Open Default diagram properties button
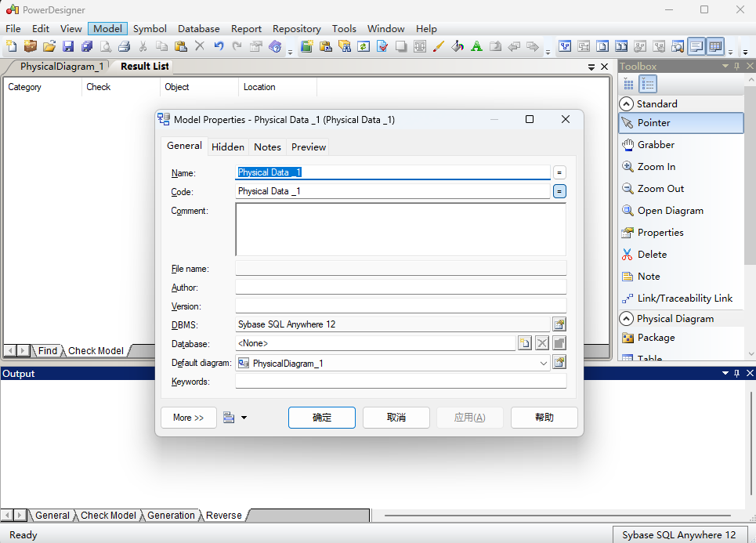This screenshot has width=756, height=543. (559, 362)
